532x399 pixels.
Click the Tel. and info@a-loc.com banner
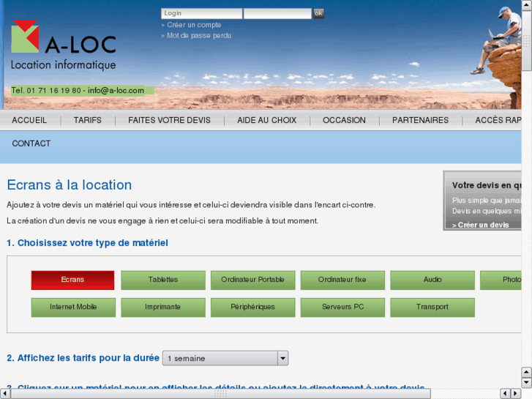point(82,91)
